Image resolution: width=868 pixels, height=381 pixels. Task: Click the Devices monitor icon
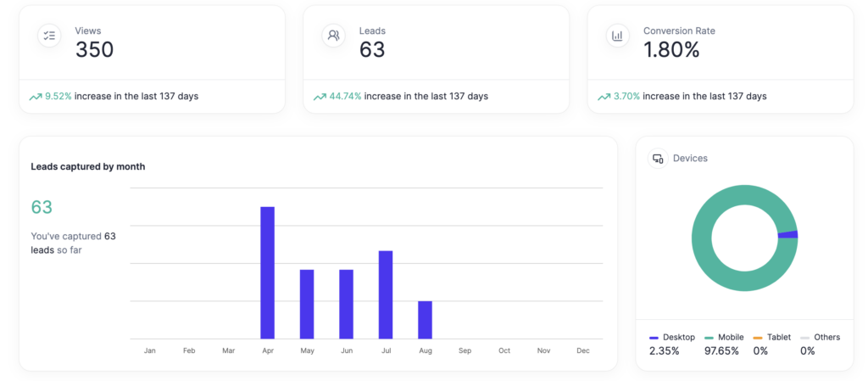(x=658, y=159)
